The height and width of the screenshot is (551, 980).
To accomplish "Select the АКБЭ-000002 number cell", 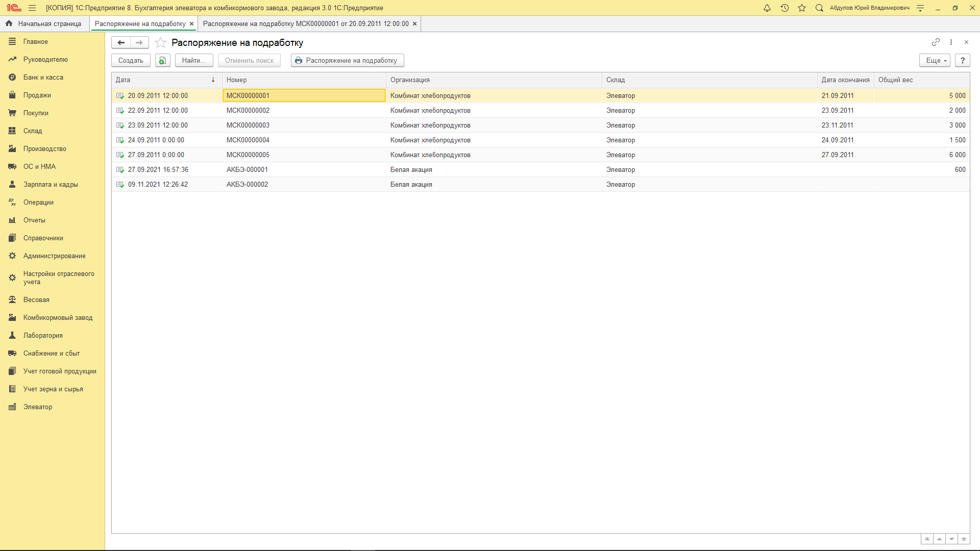I will pos(304,185).
